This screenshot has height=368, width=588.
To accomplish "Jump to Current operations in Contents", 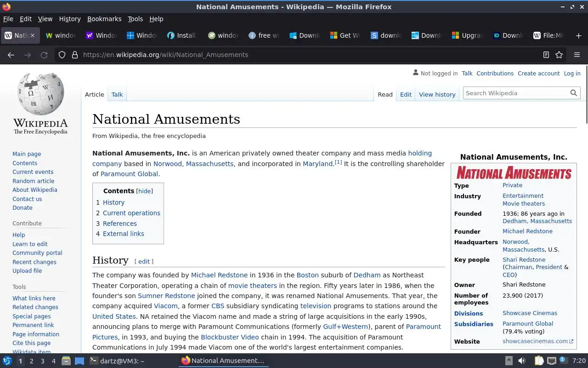I will tap(131, 213).
